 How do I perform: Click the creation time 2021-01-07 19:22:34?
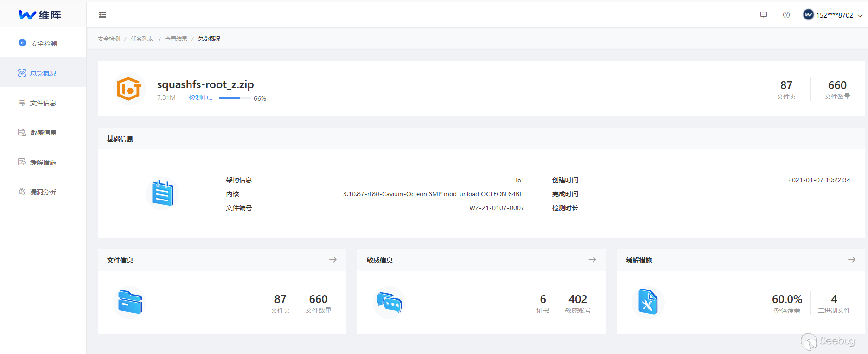(x=819, y=180)
